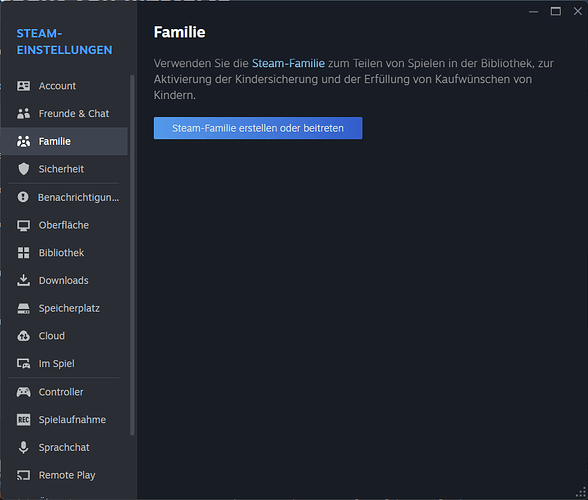Click the Spielaufnahme REC icon
Screen dimensions: 588x500
[23, 420]
